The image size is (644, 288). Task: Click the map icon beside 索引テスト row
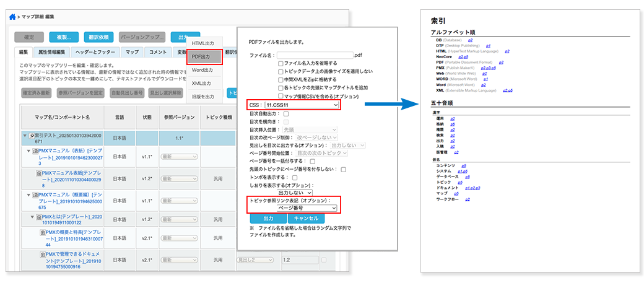point(32,136)
